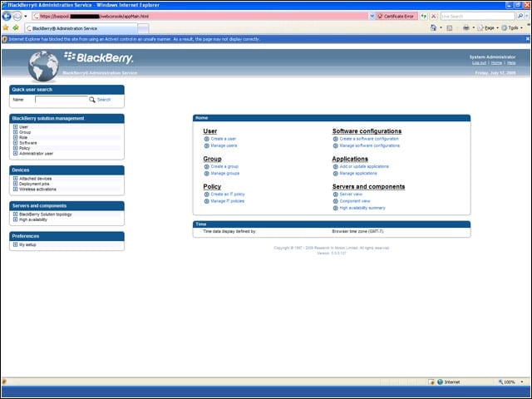Expand the Deployment jobs node
Image resolution: width=532 pixels, height=399 pixels.
coord(15,184)
